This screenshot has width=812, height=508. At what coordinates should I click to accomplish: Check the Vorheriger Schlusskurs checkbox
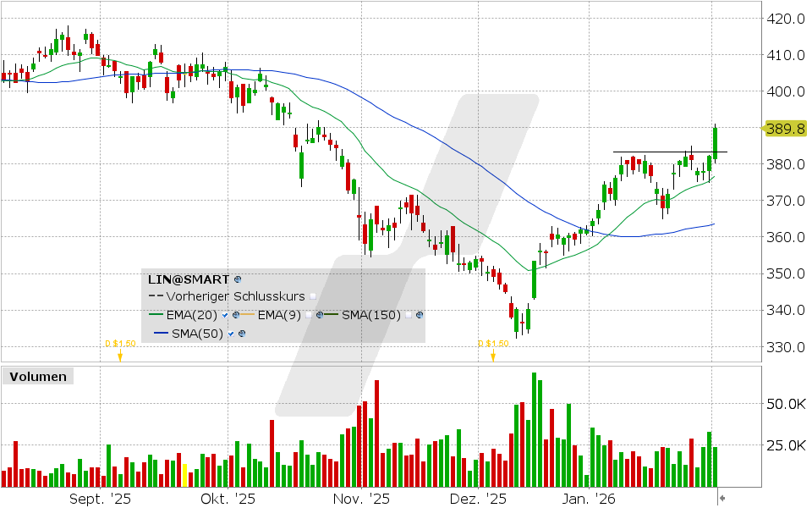pyautogui.click(x=312, y=295)
